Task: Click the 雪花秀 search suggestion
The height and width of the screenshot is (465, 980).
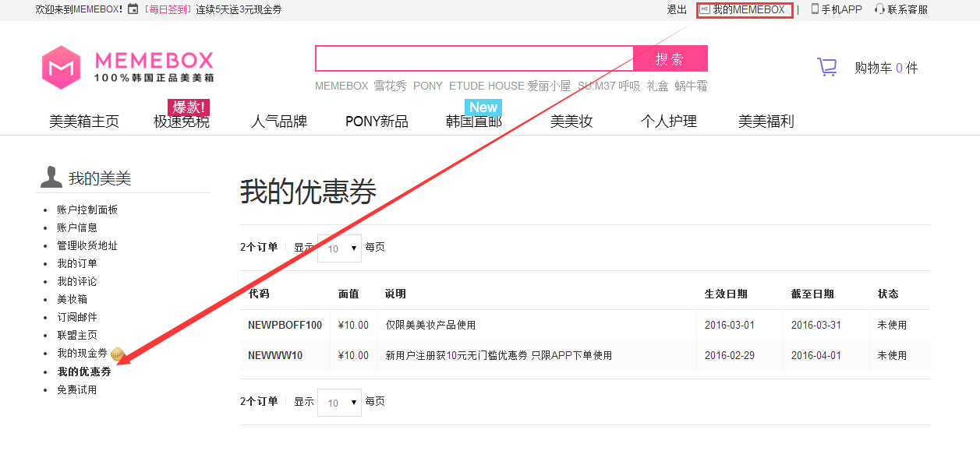Action: coord(390,86)
